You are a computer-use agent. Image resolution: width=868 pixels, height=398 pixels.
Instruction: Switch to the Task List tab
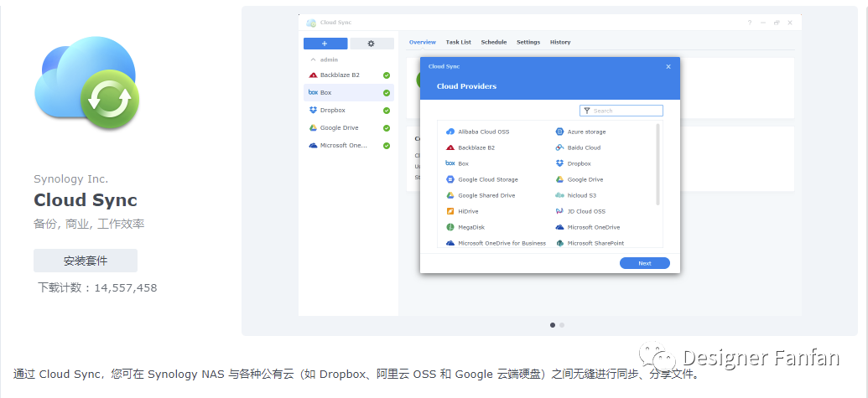pyautogui.click(x=459, y=42)
